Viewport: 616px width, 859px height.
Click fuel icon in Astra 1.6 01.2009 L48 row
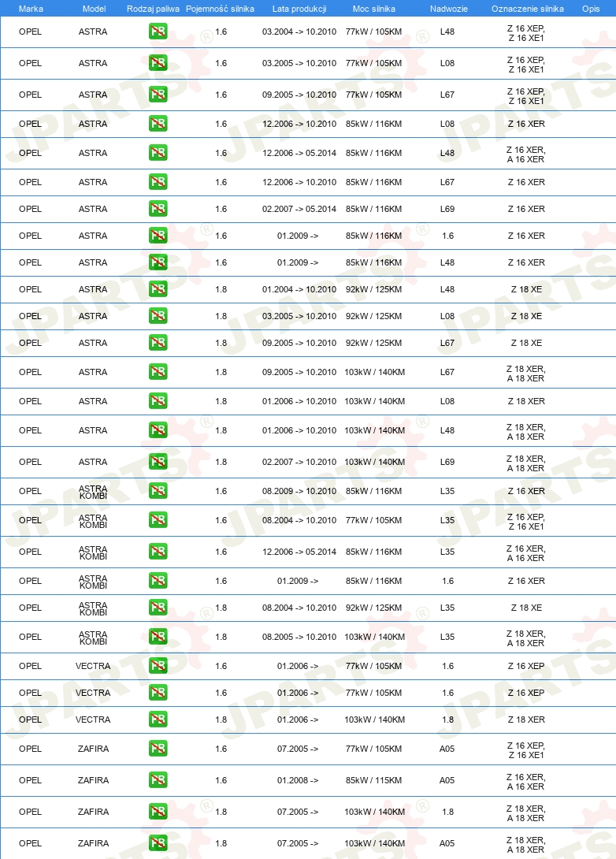158,262
